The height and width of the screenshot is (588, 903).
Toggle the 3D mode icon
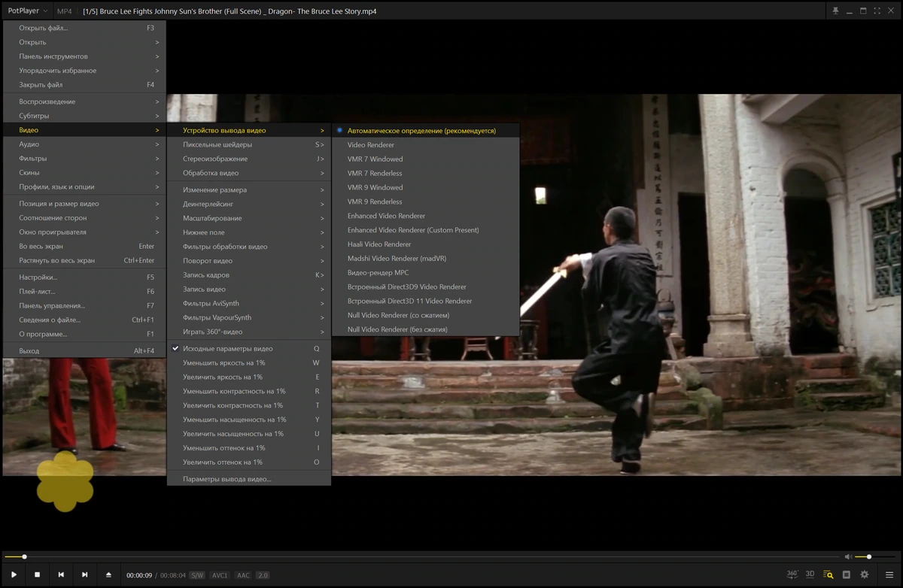click(810, 574)
